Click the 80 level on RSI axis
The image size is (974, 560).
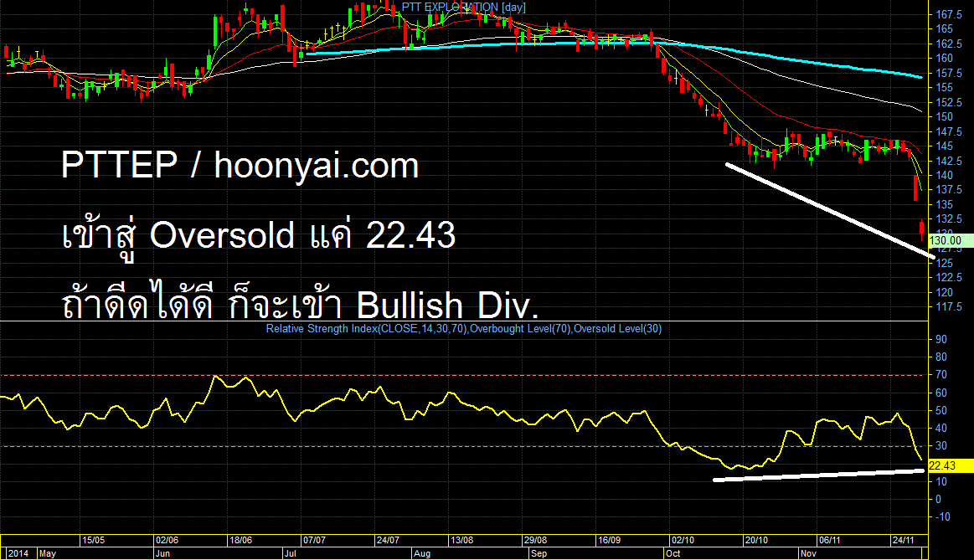click(x=941, y=357)
